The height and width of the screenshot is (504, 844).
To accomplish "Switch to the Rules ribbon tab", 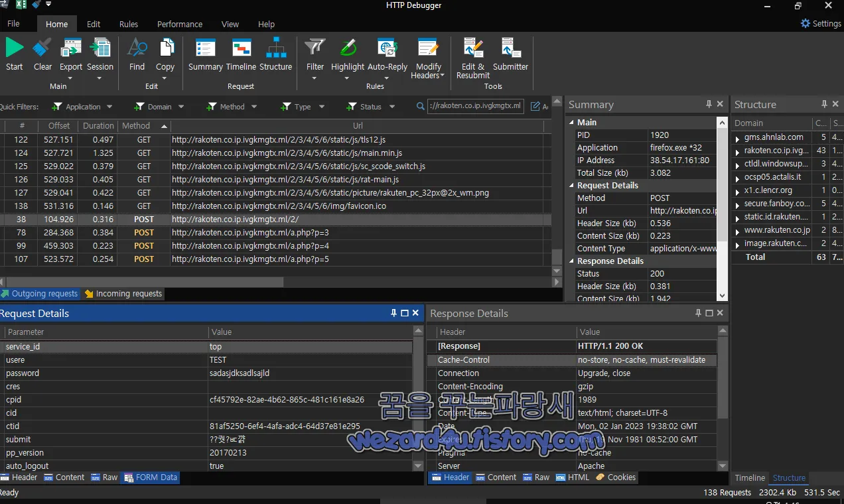I will [129, 24].
